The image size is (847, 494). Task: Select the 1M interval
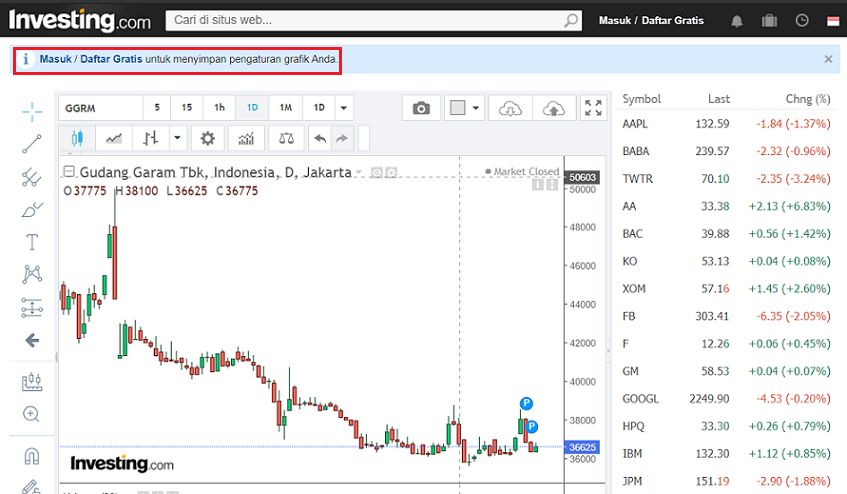click(286, 108)
